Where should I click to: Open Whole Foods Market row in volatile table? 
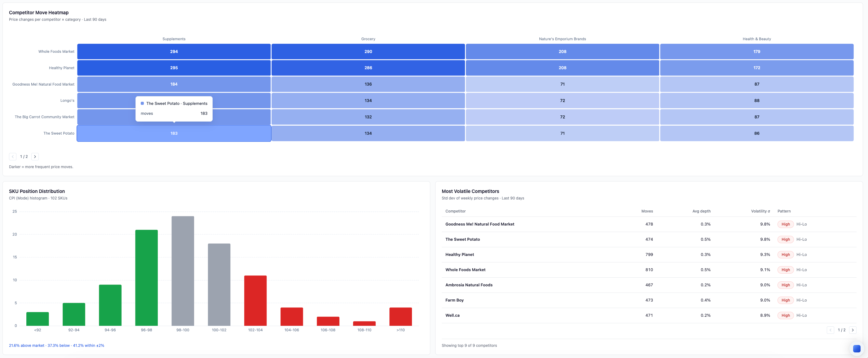[649, 270]
